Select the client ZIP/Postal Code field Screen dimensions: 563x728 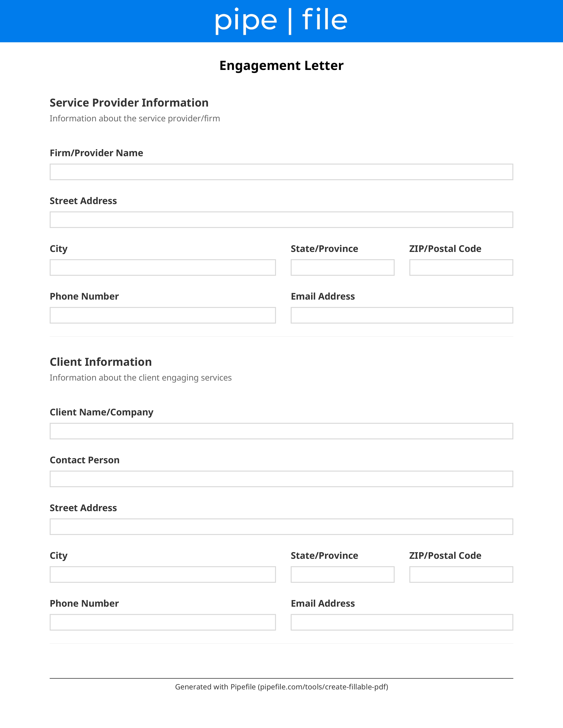click(x=461, y=574)
